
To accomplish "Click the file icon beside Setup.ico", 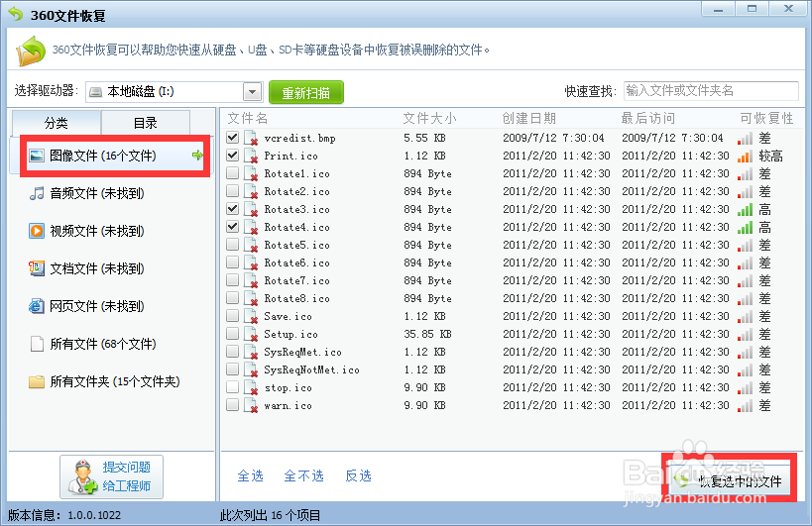I will (251, 334).
